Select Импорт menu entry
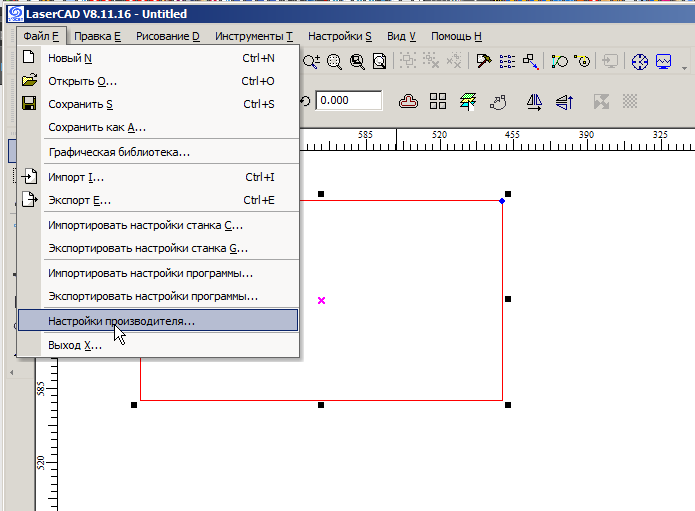 (x=76, y=177)
